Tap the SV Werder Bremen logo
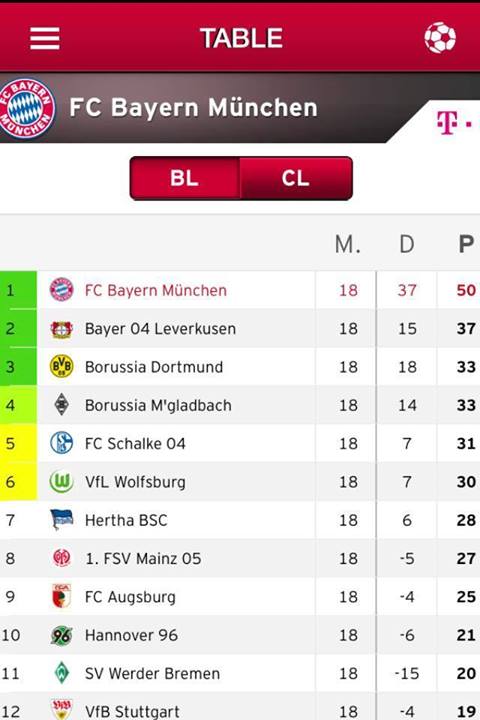The height and width of the screenshot is (720, 480). (61, 673)
